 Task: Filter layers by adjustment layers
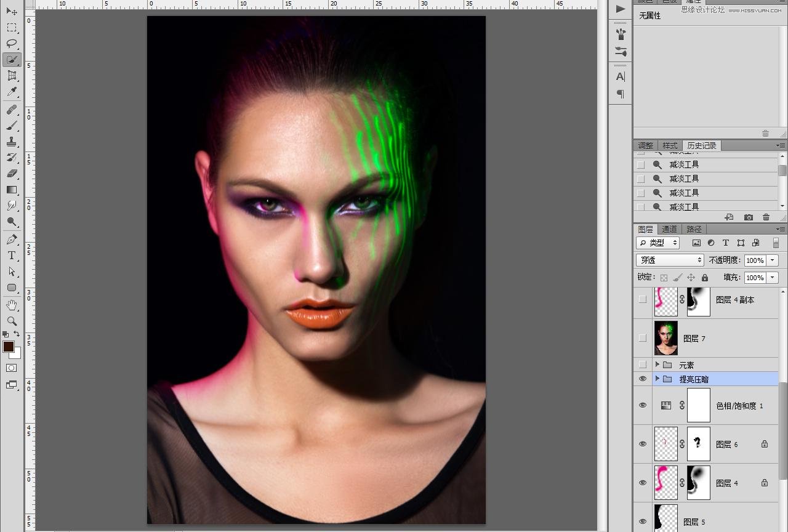pos(711,243)
